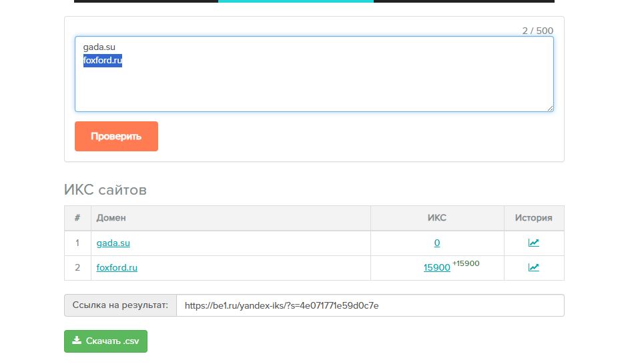The height and width of the screenshot is (364, 640).
Task: Click the История column header
Action: pos(533,218)
